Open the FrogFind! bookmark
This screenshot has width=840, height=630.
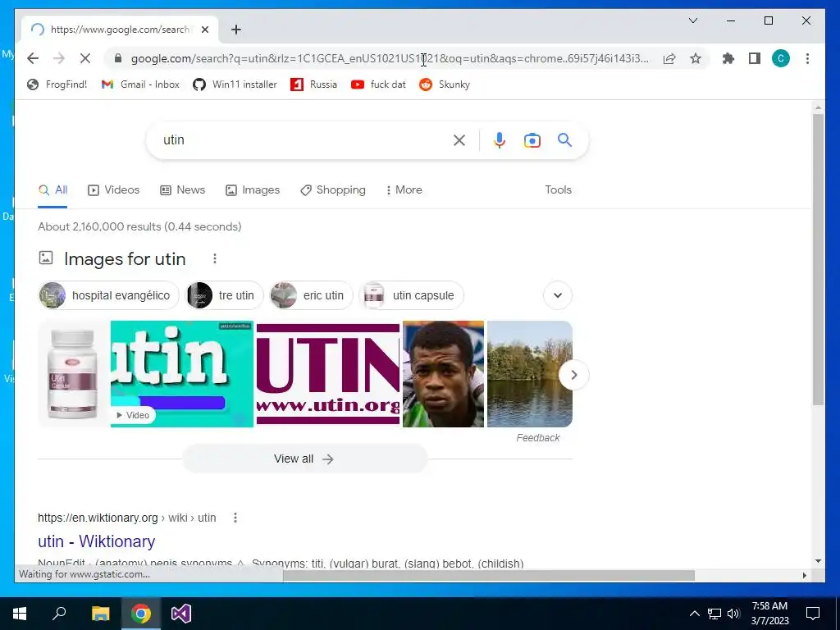pos(57,84)
